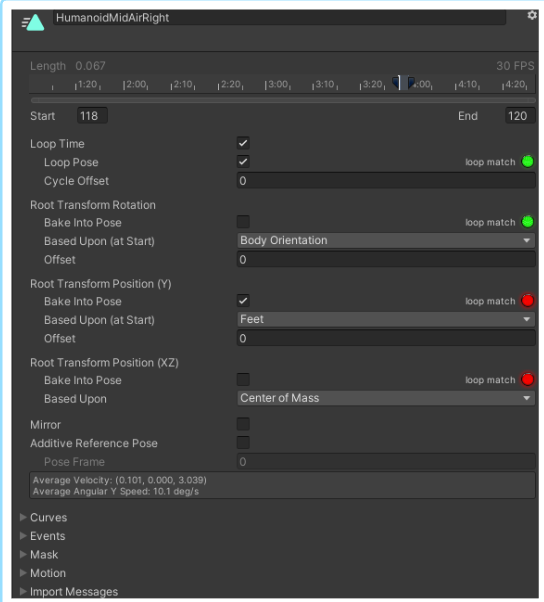Click the Length 0.067 label
Screen dimensions: 544x602
[68, 66]
